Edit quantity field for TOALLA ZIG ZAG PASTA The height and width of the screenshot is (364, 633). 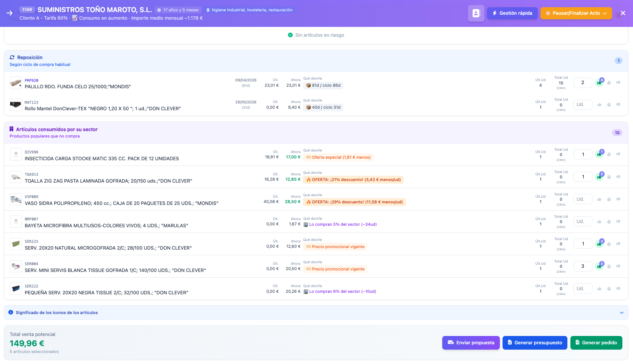(x=583, y=177)
